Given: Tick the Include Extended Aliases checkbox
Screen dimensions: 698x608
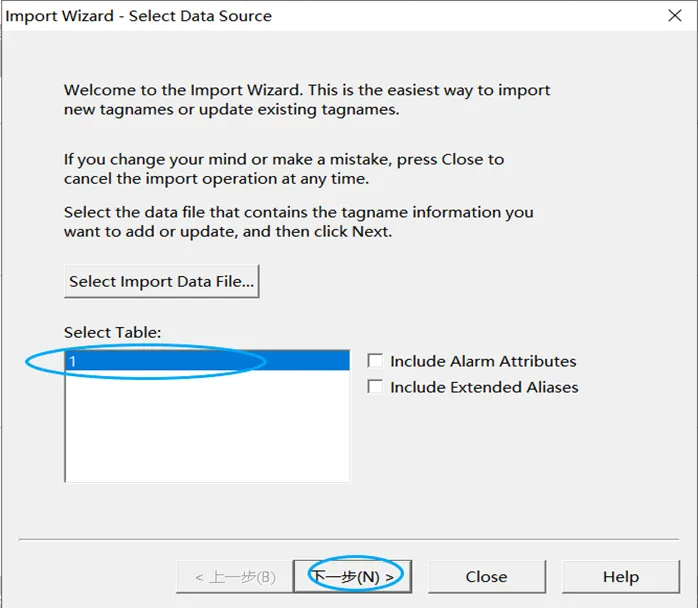Looking at the screenshot, I should pos(376,387).
